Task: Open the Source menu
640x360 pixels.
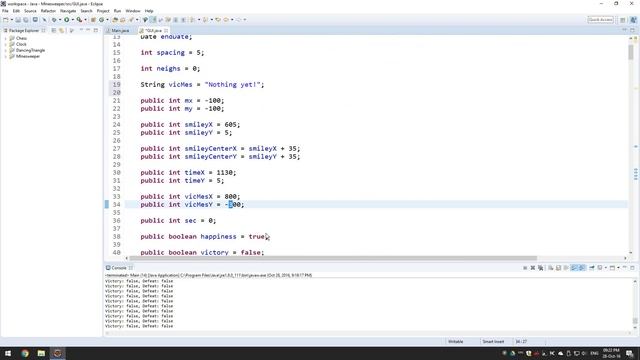Action: 30,11
